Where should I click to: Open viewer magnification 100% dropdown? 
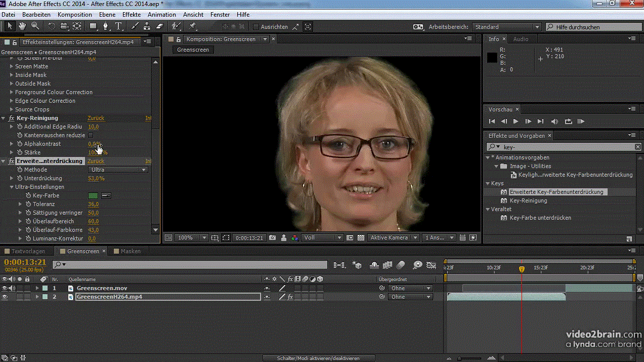(x=192, y=237)
